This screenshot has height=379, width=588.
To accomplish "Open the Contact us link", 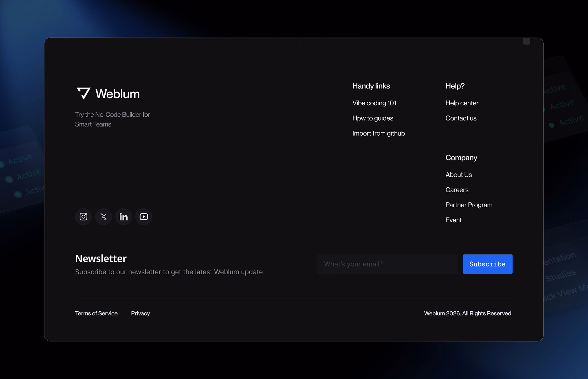I will [461, 118].
